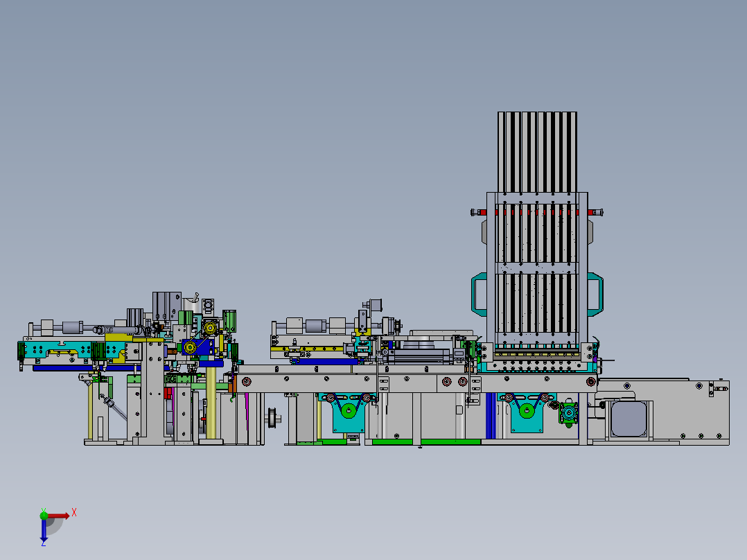Image resolution: width=747 pixels, height=560 pixels.
Task: Select the blue bracket with the yellow gear on the left assembly
Action: (x=197, y=347)
